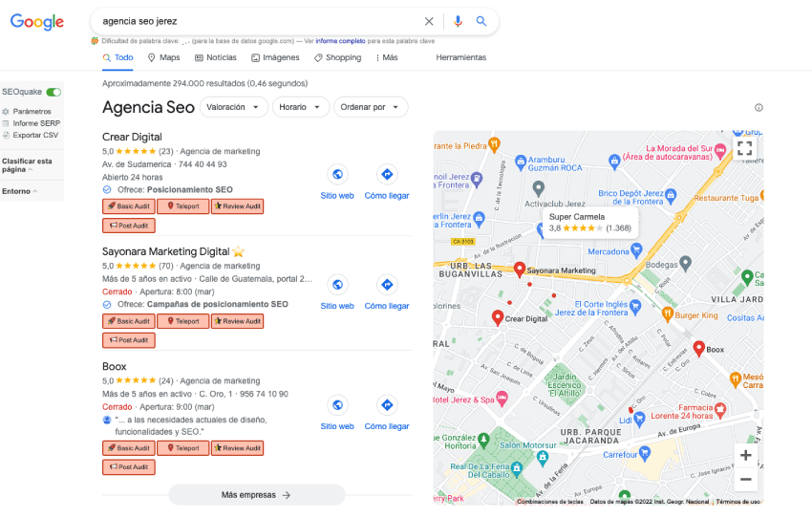Click Sayonara Marketing Digital's Cómo llegar directions icon

(x=387, y=285)
